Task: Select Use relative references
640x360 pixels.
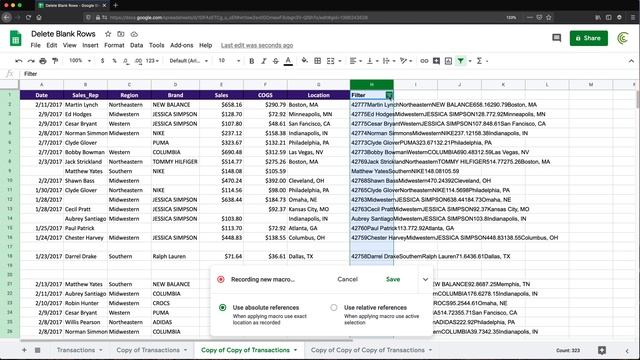Action: coord(334,307)
